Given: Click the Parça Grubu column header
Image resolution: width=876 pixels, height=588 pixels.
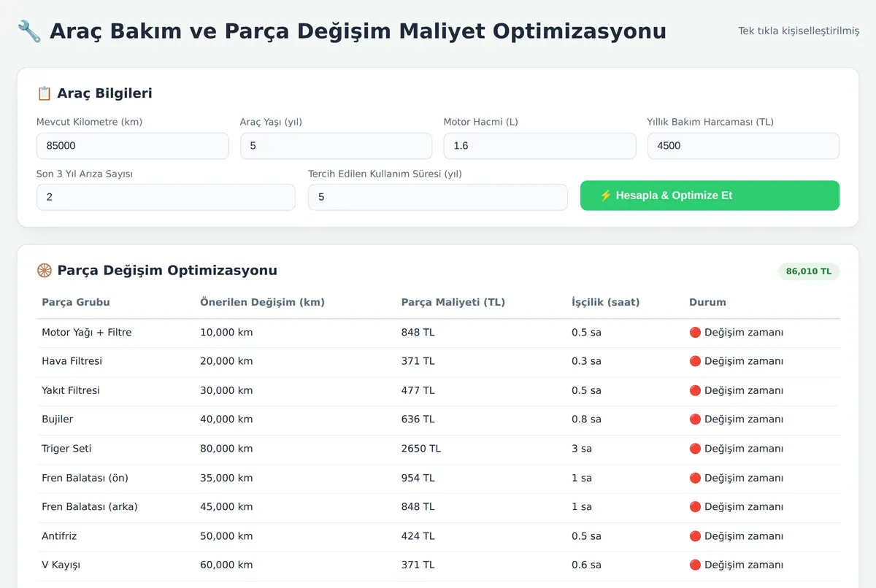Looking at the screenshot, I should tap(76, 302).
